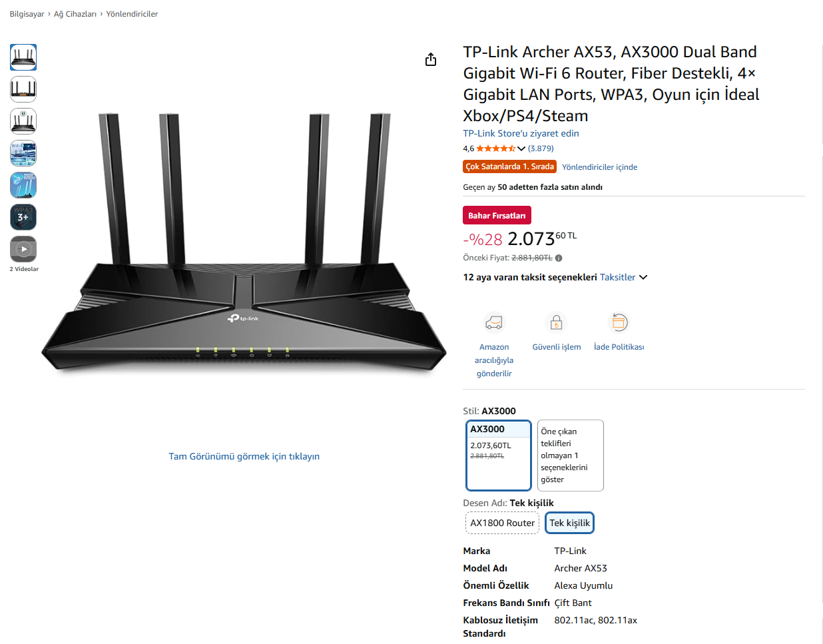Click the main router product image
Image resolution: width=823 pixels, height=644 pixels.
(244, 246)
